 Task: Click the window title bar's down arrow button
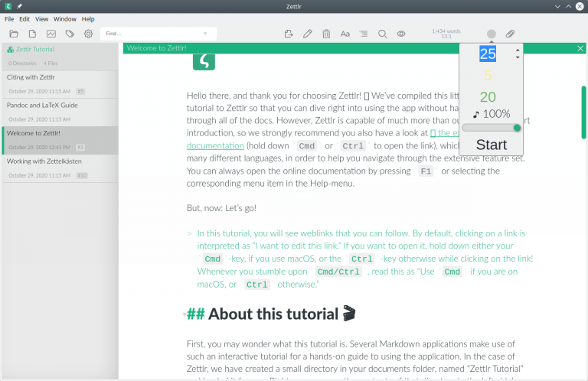(x=557, y=6)
